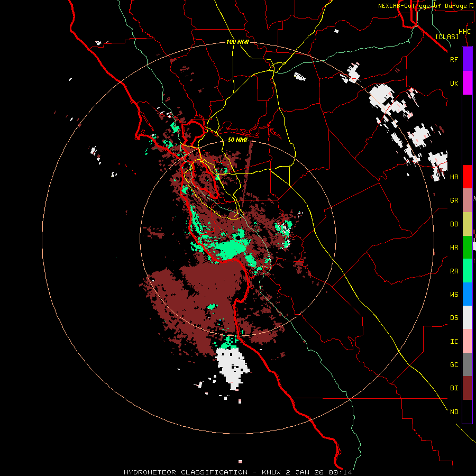The image size is (476, 476).
Task: Pick the red HA legend color swatch
Action: pos(467,177)
